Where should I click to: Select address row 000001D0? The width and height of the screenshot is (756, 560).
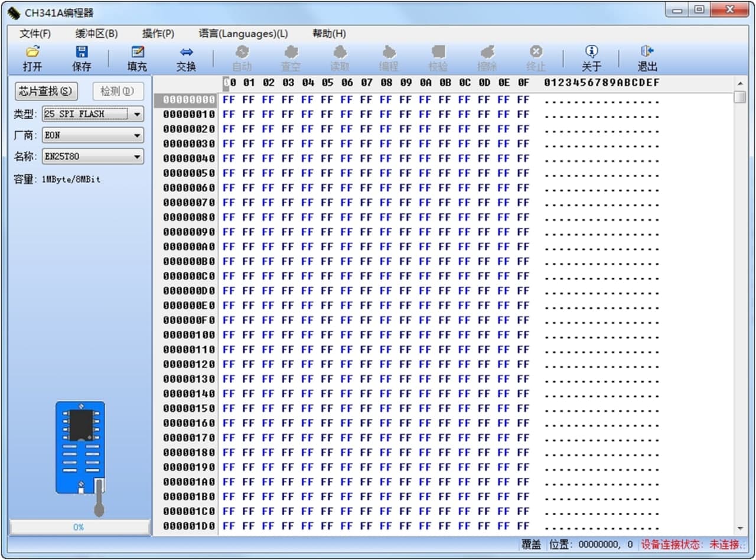[189, 526]
